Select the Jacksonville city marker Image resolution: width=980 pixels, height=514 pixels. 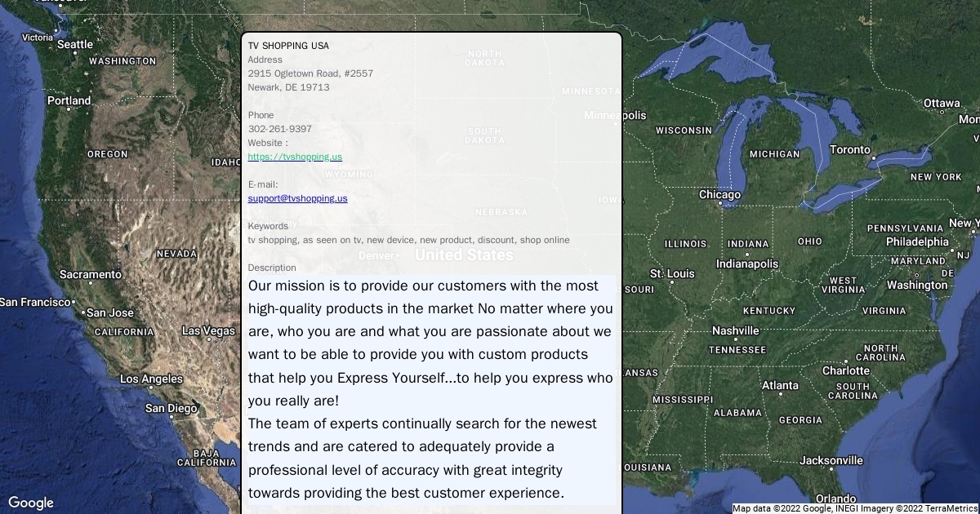coord(831,470)
